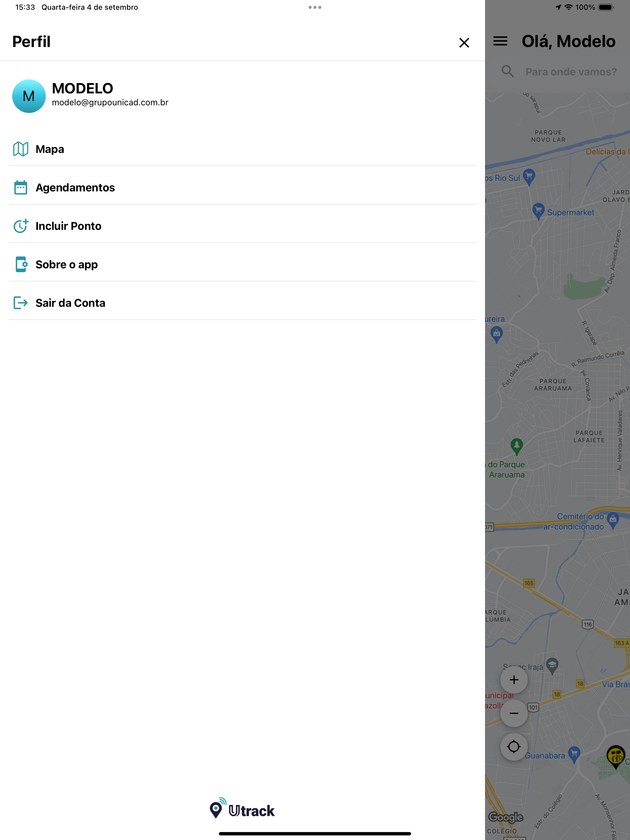The image size is (630, 840).
Task: Click the Supermarket map pin
Action: pos(538,211)
